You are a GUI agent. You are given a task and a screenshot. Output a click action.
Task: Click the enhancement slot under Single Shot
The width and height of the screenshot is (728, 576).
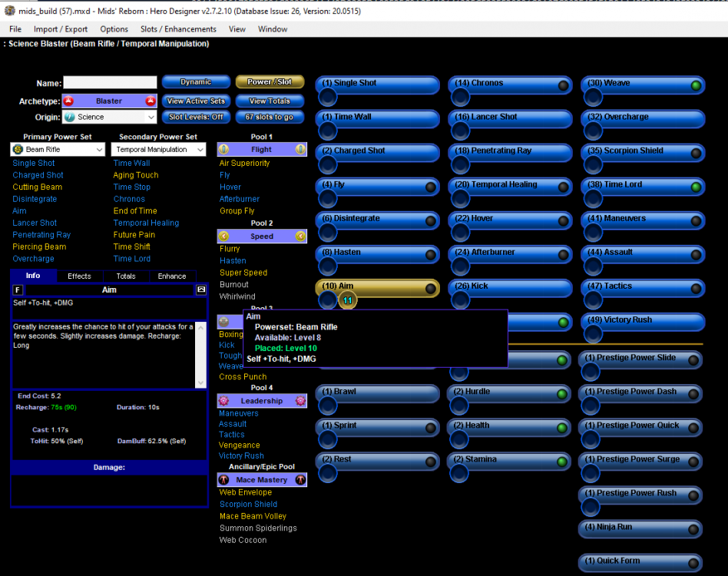point(328,96)
